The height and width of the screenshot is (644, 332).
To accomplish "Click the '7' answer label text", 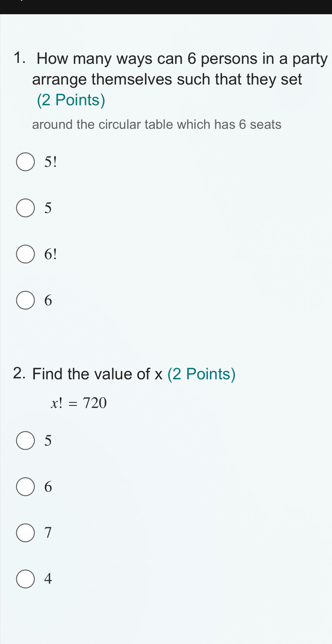I will [48, 533].
